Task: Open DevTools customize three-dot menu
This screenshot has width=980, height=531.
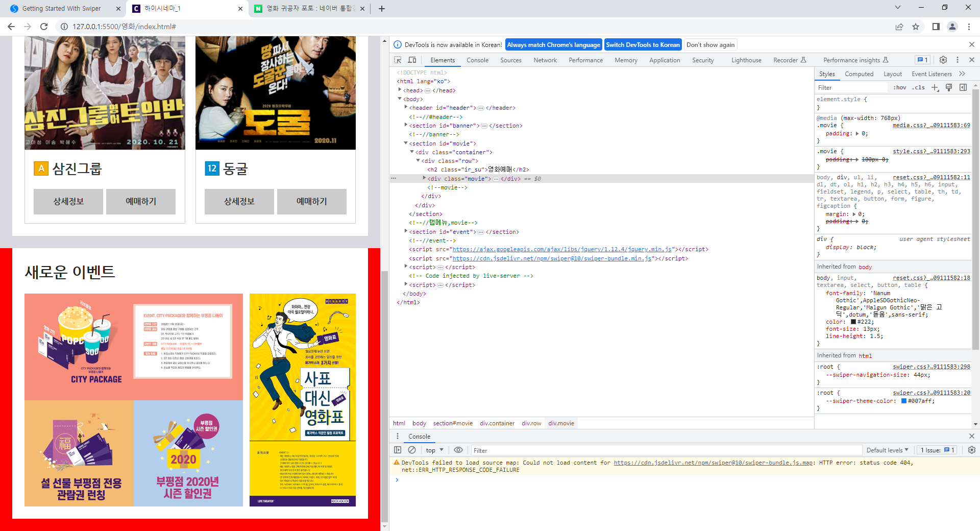Action: [x=958, y=60]
